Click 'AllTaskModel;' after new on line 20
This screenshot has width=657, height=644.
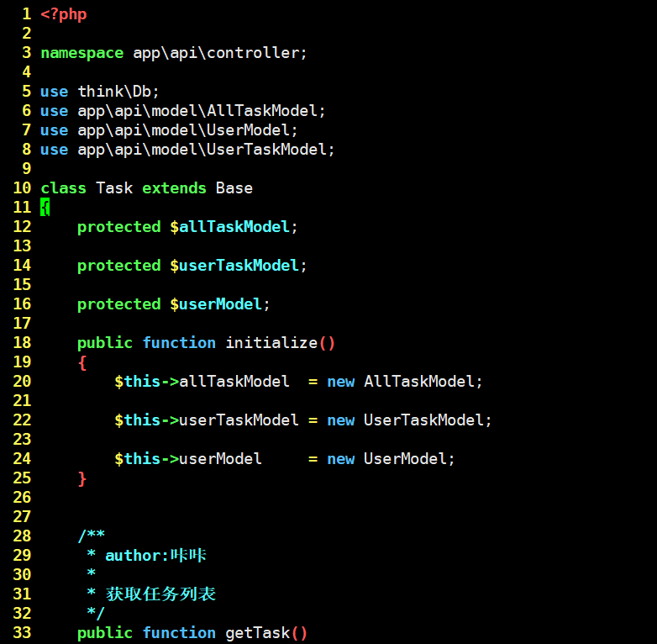click(x=423, y=382)
